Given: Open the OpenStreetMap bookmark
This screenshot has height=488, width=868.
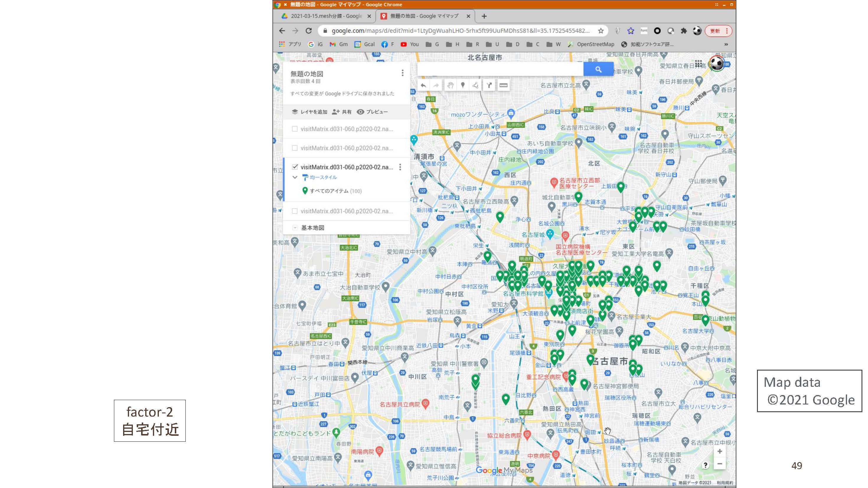Looking at the screenshot, I should click(x=591, y=44).
